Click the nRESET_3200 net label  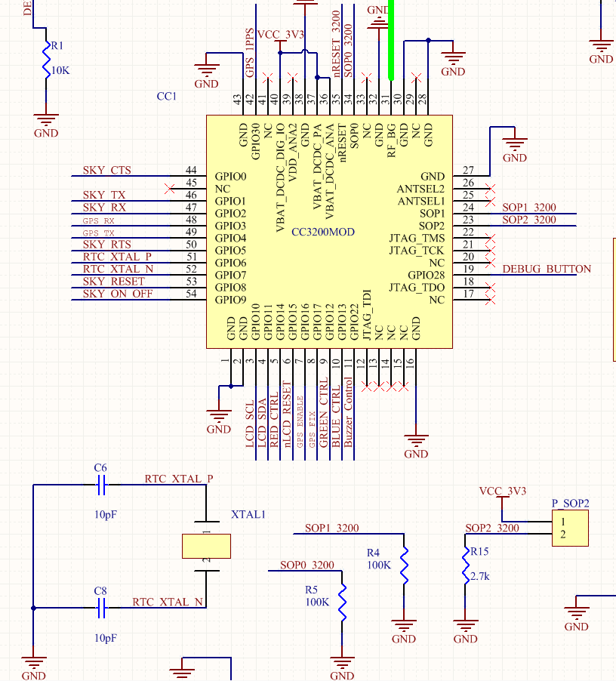336,44
